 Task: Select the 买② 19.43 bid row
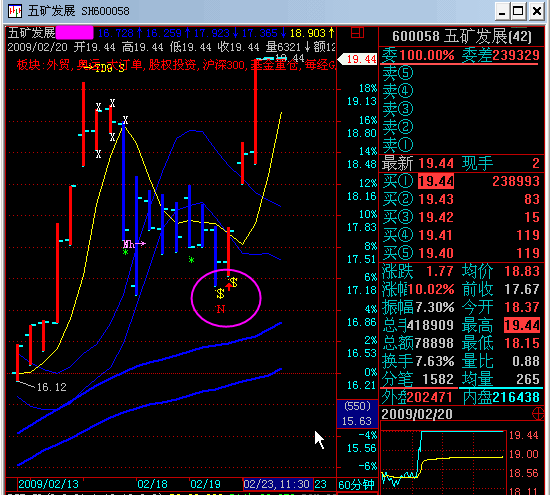[461, 199]
